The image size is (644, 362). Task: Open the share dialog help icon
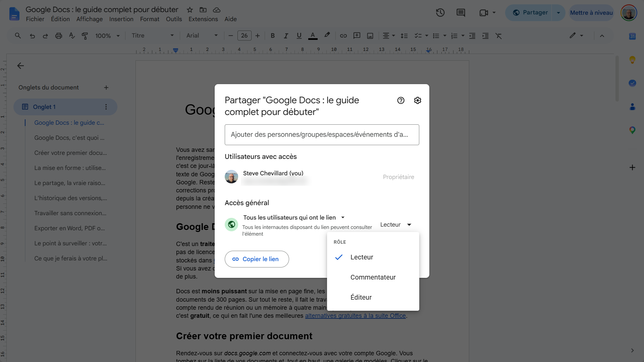pyautogui.click(x=401, y=101)
